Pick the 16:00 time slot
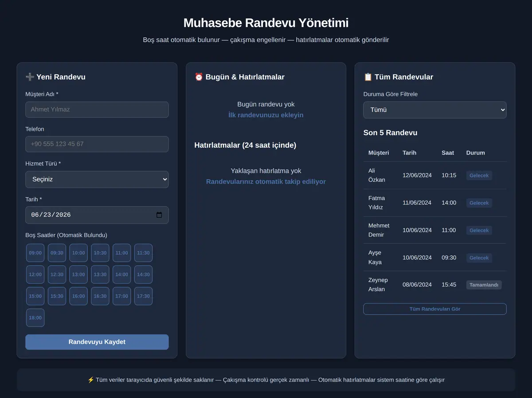This screenshot has height=398, width=532. pos(78,296)
